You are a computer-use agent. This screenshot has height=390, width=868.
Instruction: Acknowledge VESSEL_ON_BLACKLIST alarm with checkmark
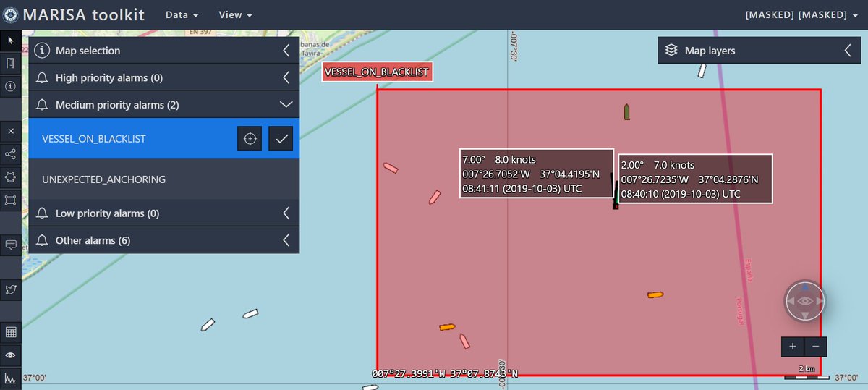(280, 138)
